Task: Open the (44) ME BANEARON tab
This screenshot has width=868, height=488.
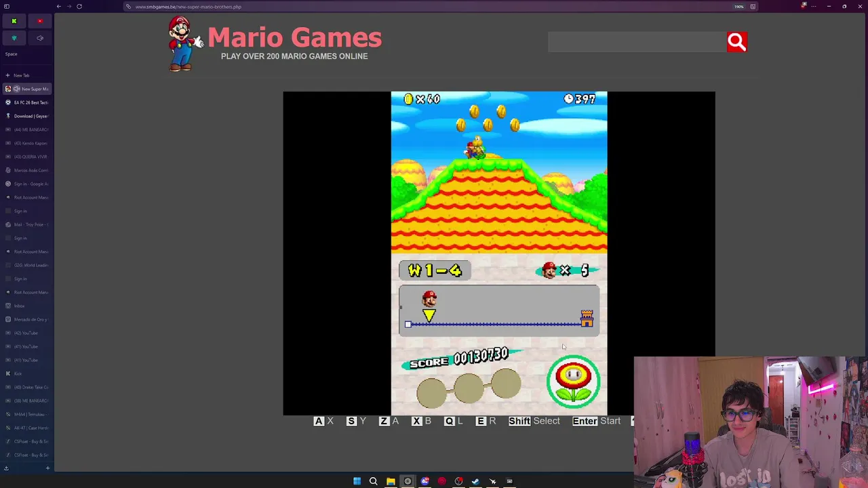Action: 26,129
